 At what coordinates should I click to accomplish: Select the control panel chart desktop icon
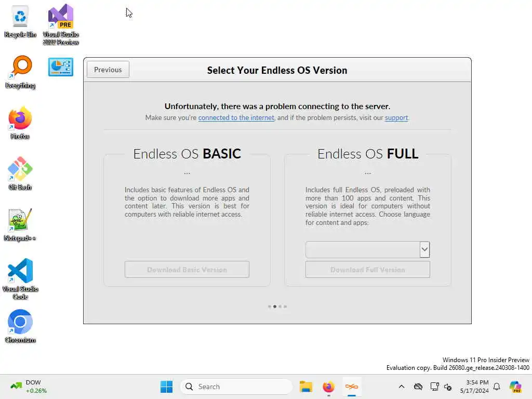click(61, 67)
